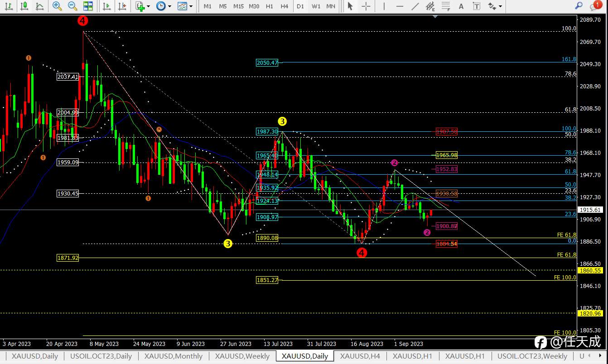Set timeframe to M5

[x=223, y=6]
